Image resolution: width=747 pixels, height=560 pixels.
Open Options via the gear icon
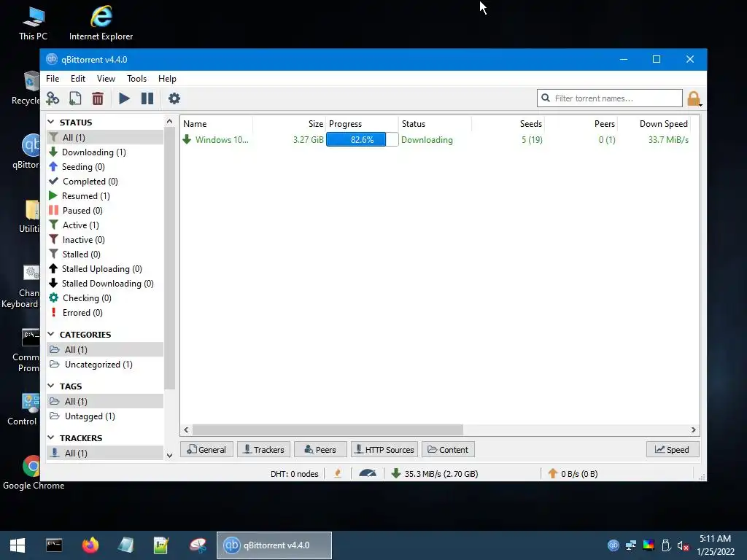(174, 98)
